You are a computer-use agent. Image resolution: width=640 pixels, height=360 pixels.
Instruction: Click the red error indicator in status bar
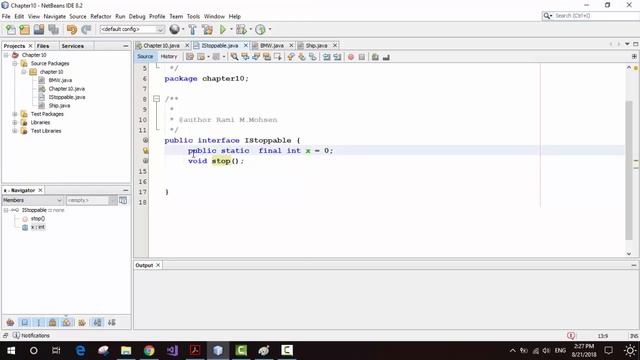pyautogui.click(x=571, y=336)
